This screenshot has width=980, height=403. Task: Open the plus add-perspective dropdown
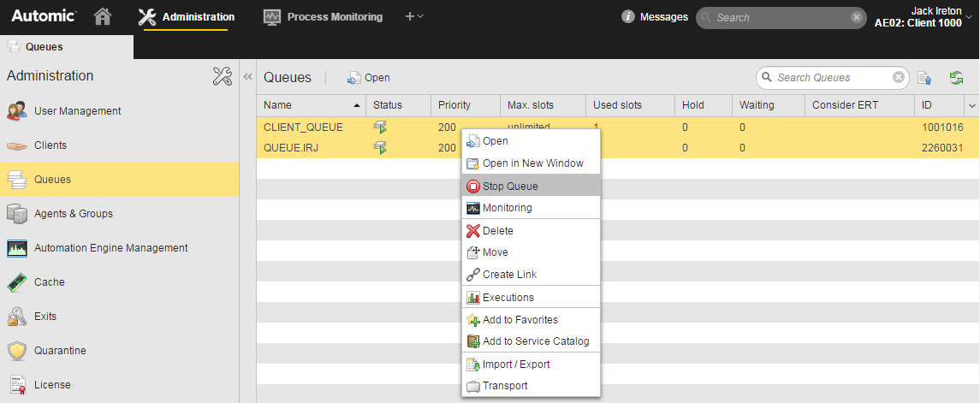coord(414,16)
